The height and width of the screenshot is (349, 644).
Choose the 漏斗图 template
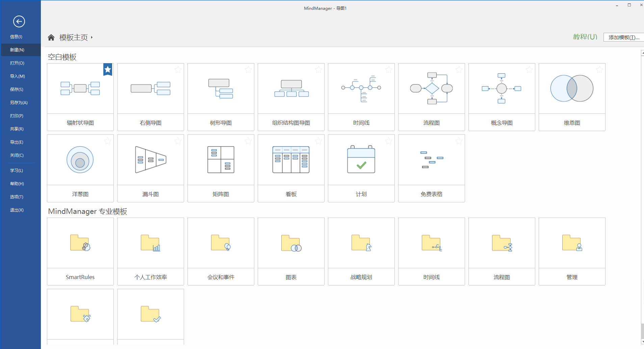click(x=151, y=168)
